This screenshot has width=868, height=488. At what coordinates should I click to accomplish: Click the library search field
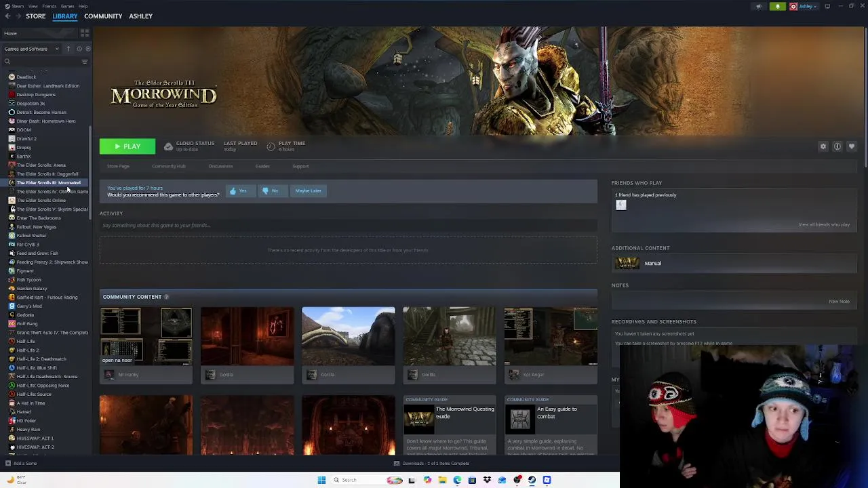pos(41,62)
